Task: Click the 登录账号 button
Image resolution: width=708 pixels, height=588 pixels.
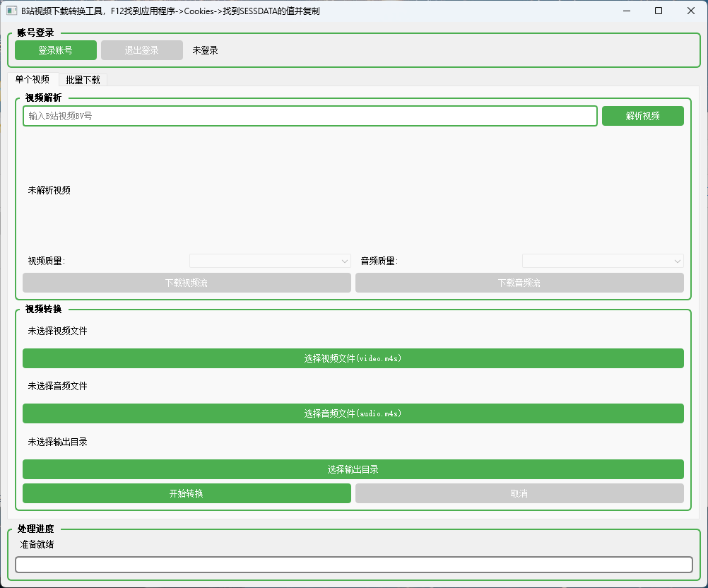Action: click(56, 50)
